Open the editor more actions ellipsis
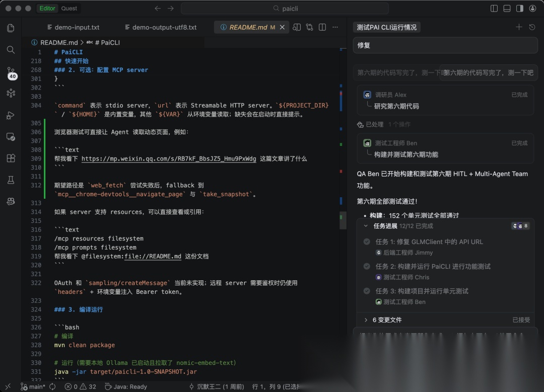 (335, 27)
